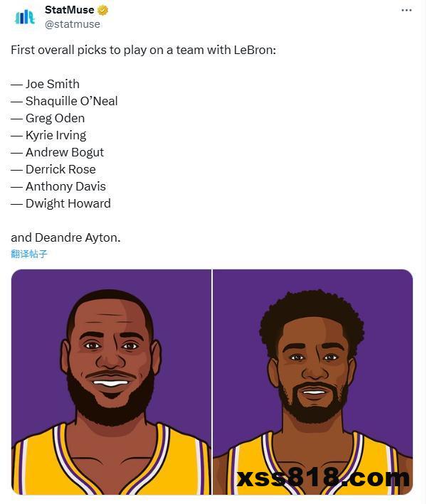The image size is (427, 504).
Task: Click the "Kyrie Irving" list entry
Action: click(x=48, y=135)
